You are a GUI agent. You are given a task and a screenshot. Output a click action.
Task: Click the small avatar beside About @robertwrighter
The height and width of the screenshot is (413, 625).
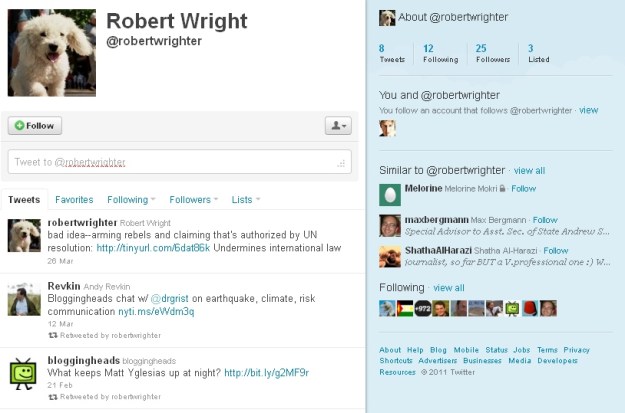[x=387, y=18]
